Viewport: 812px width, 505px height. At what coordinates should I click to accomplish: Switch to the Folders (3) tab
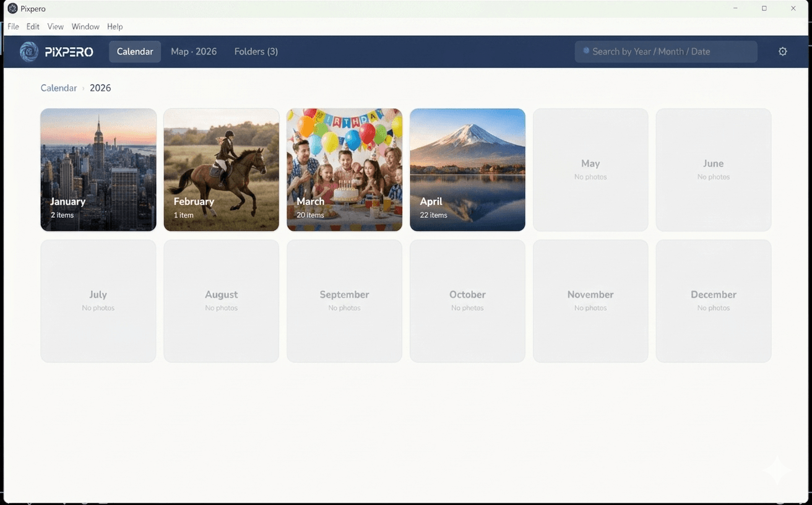(256, 51)
